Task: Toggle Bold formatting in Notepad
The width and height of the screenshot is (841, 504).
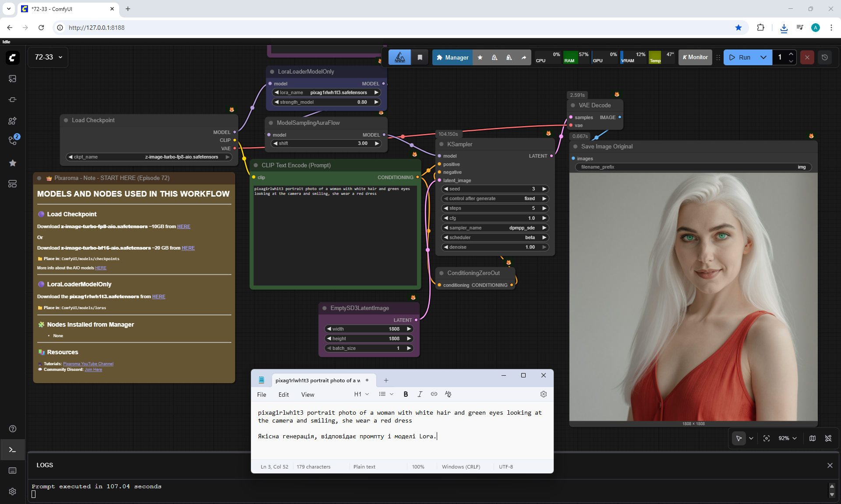Action: point(406,394)
